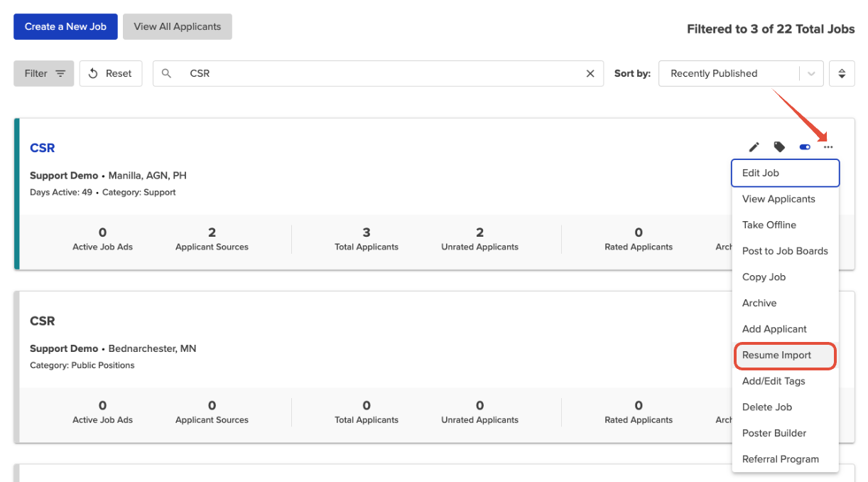Click the Filter button
The width and height of the screenshot is (868, 482).
(44, 73)
